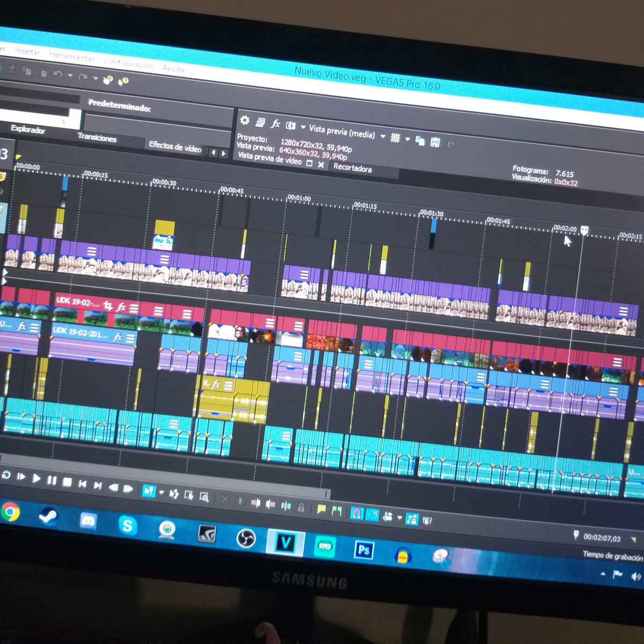The height and width of the screenshot is (644, 644).
Task: Open the split screen view dropdown arrow
Action: [x=303, y=127]
